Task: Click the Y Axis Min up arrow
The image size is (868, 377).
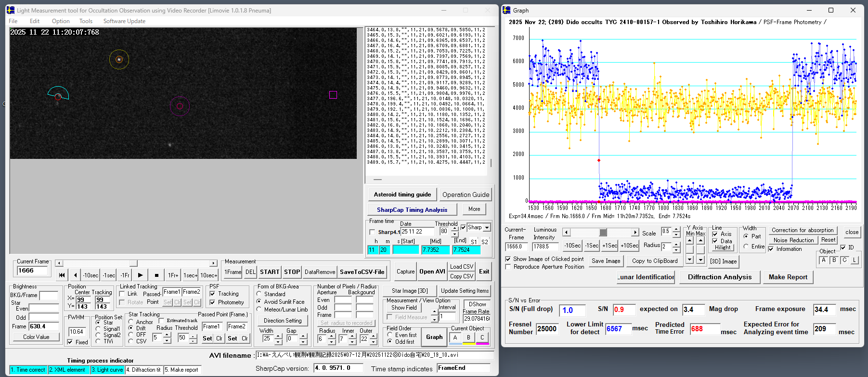Action: [690, 240]
